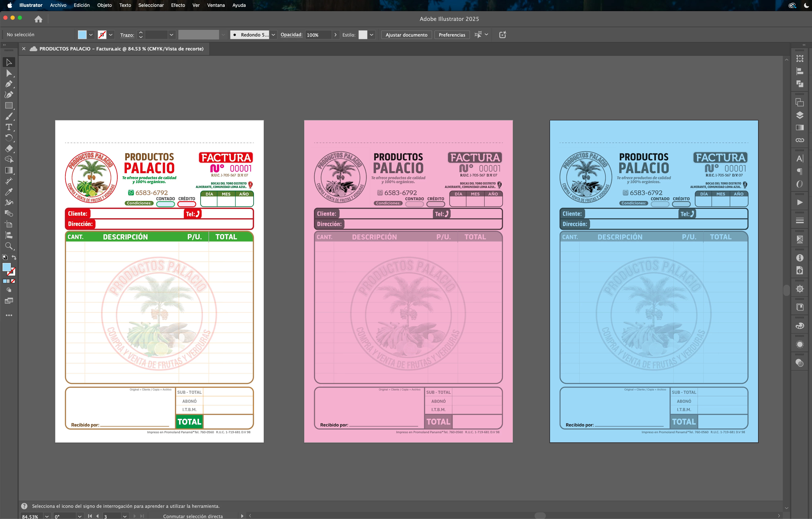Click the Ajustar documento button

coord(406,35)
